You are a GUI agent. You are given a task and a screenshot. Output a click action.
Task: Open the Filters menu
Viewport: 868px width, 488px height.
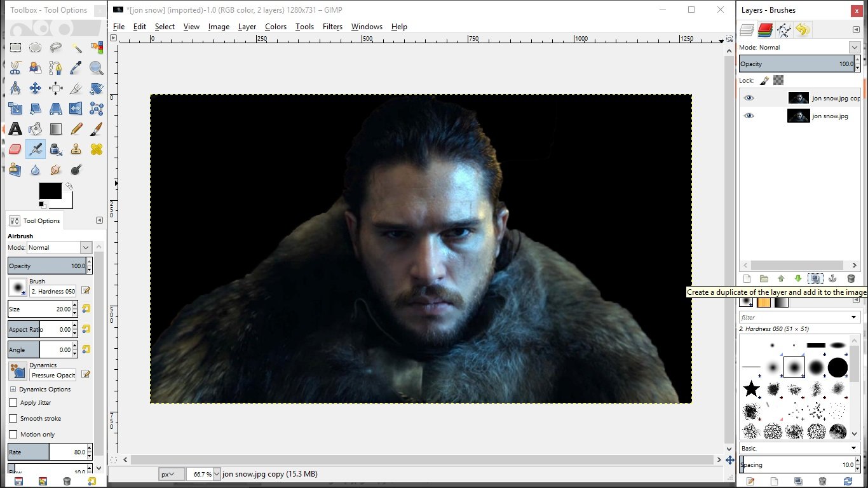(x=332, y=27)
